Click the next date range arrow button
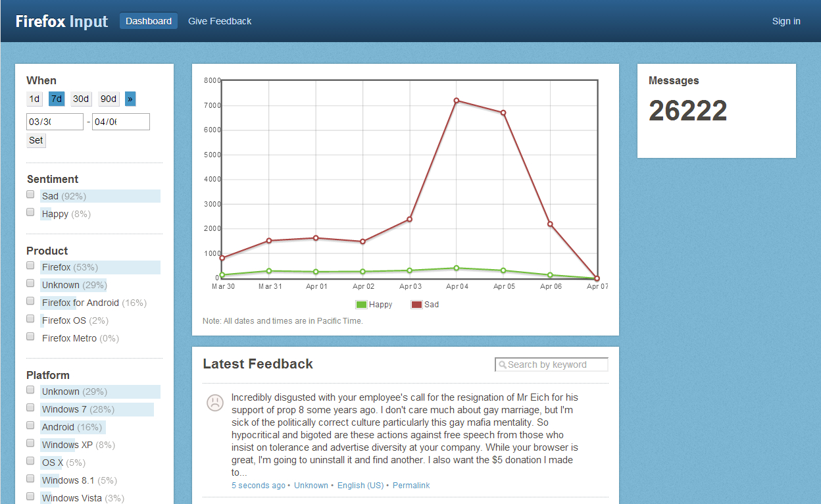 130,99
